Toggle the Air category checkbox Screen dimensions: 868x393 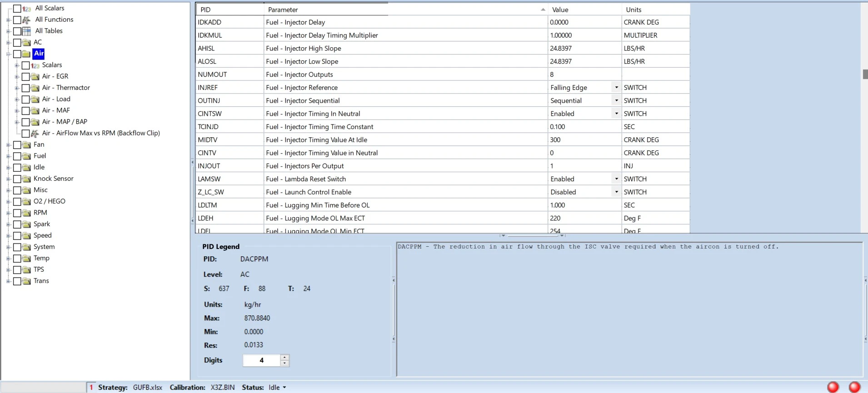point(17,54)
